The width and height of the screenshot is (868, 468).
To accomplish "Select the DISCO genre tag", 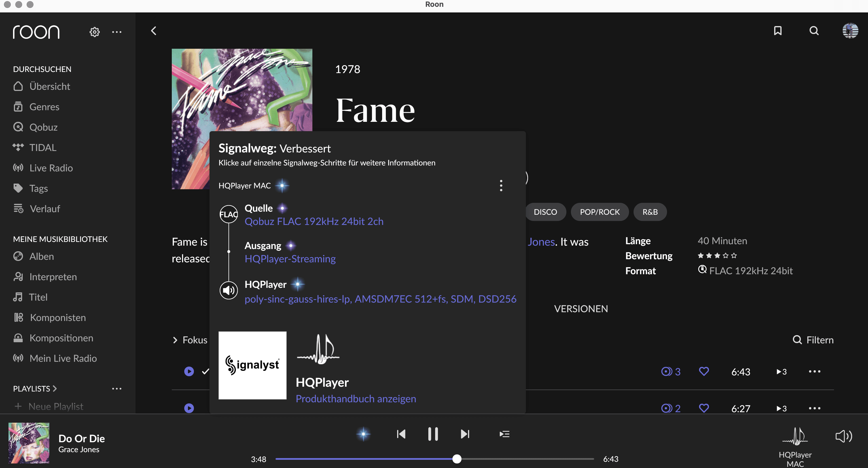I will click(545, 212).
